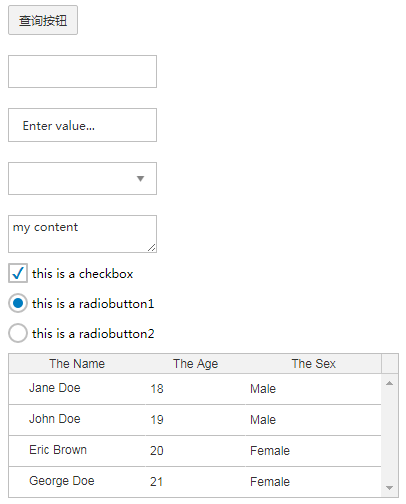Select the 'John Doe' name cell
This screenshot has width=406, height=504.
tap(77, 420)
